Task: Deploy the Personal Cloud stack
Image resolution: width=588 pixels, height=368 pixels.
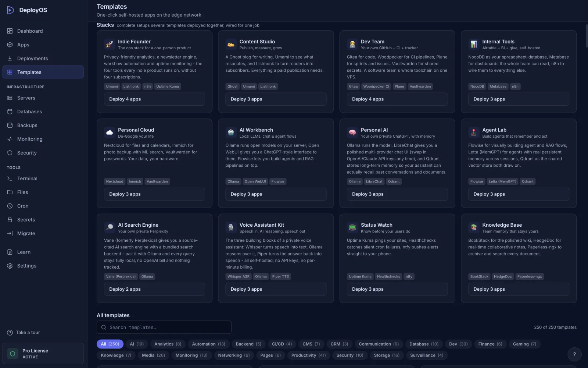Action: [154, 194]
